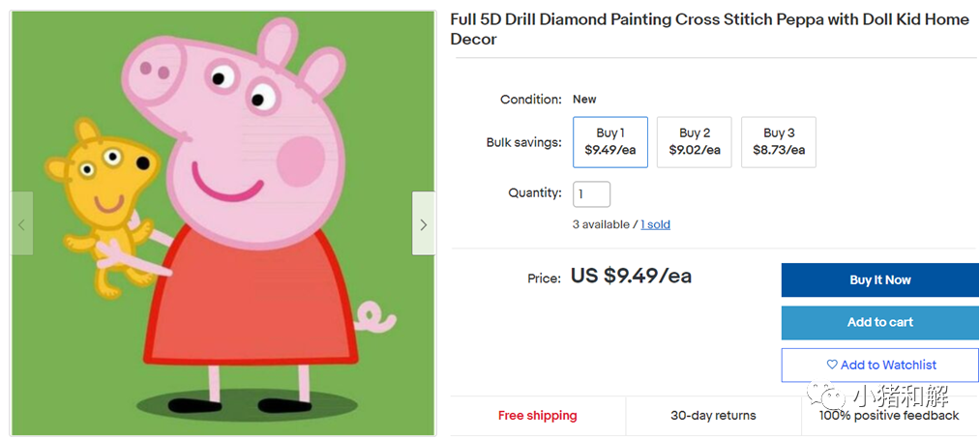This screenshot has width=980, height=439.
Task: Select the 30-day returns section
Action: pyautogui.click(x=713, y=416)
